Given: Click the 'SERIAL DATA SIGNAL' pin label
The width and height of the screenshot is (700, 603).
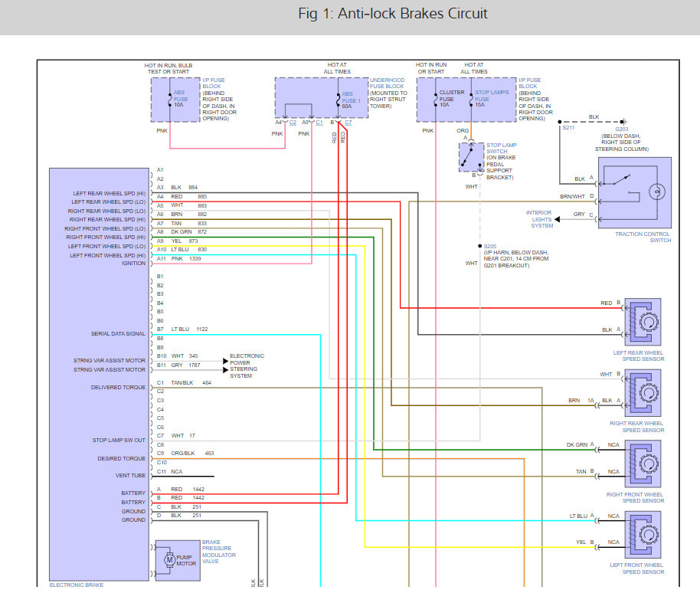Looking at the screenshot, I should pos(118,333).
